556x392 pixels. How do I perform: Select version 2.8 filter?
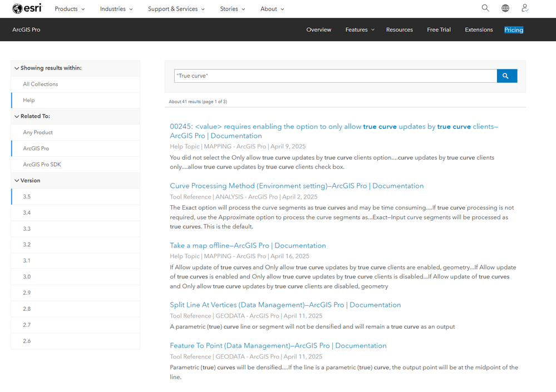76,309
